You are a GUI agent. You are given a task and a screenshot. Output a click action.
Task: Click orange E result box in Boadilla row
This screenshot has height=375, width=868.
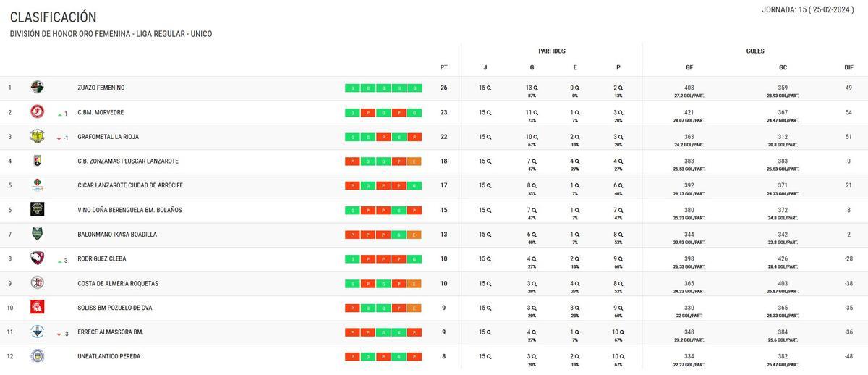[414, 235]
